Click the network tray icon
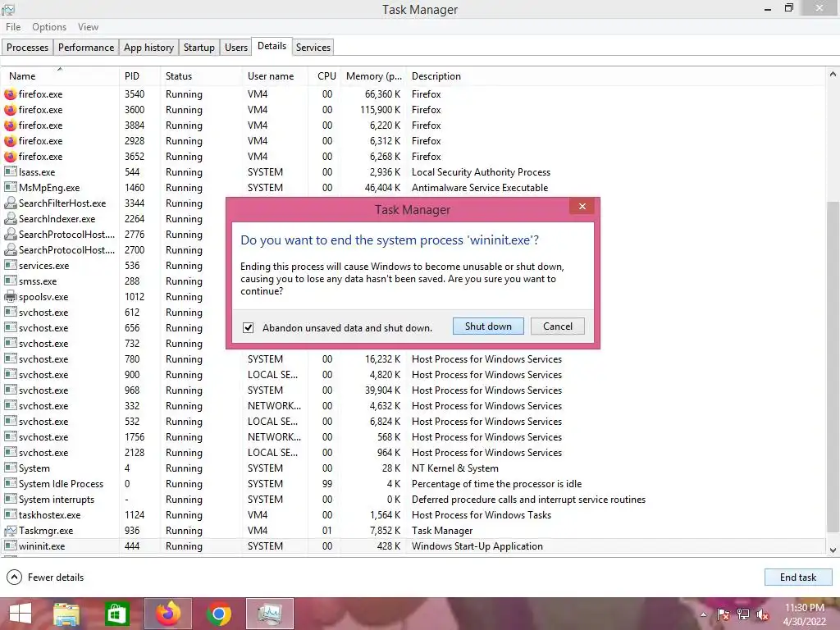The width and height of the screenshot is (840, 630). 743,614
